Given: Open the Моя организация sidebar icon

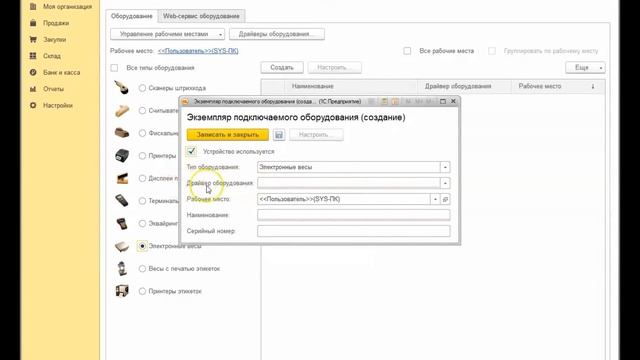Looking at the screenshot, I should pyautogui.click(x=33, y=7).
